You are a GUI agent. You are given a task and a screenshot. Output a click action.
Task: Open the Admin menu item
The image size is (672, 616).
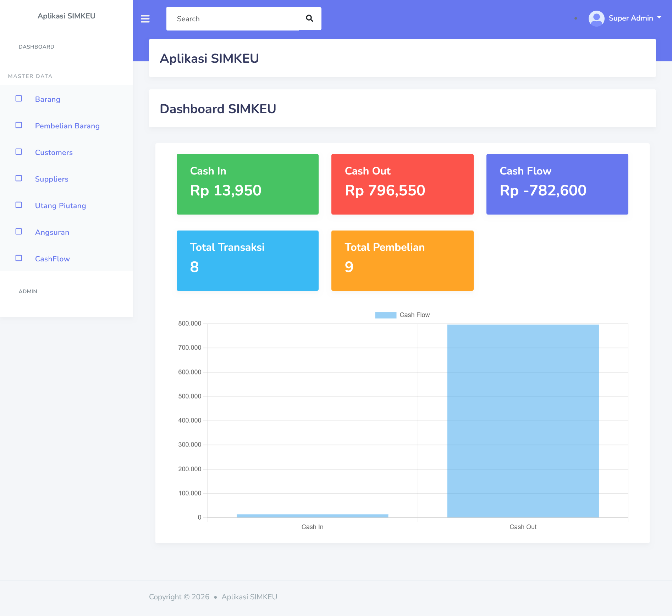coord(28,292)
